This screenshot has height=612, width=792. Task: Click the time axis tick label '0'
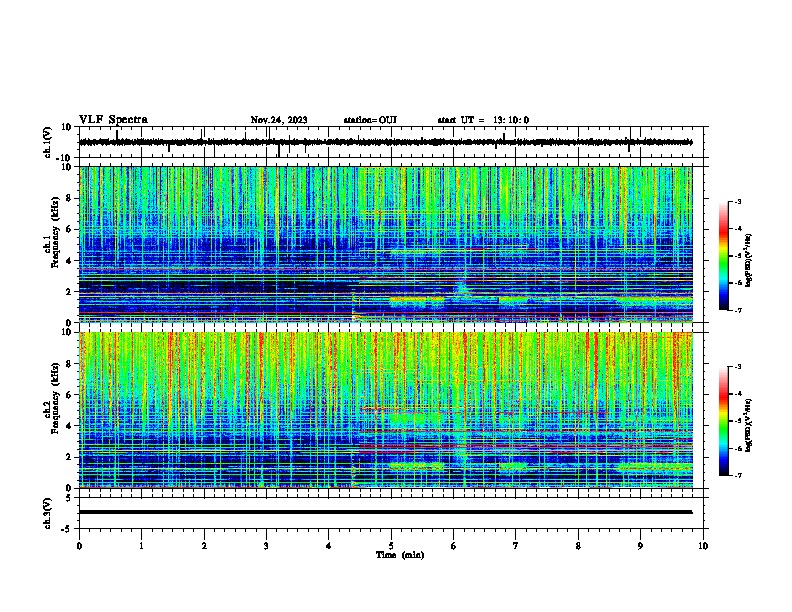click(79, 546)
